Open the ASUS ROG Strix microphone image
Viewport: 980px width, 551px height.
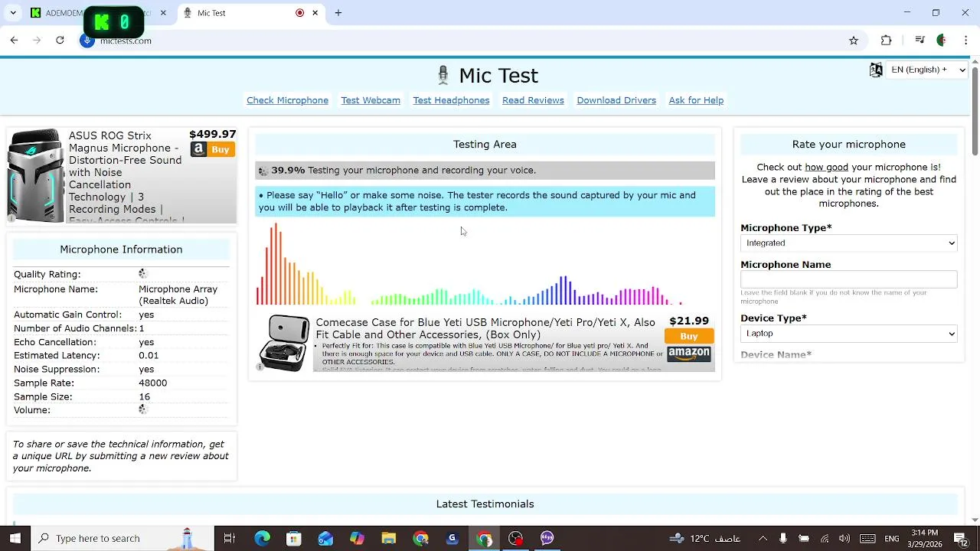coord(35,176)
